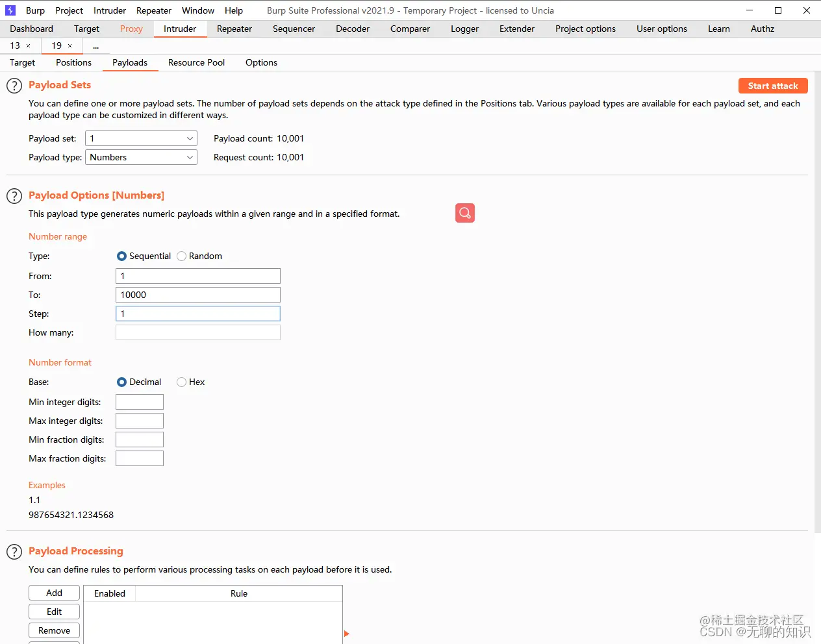This screenshot has width=821, height=644.
Task: Click the How many field
Action: pyautogui.click(x=198, y=332)
